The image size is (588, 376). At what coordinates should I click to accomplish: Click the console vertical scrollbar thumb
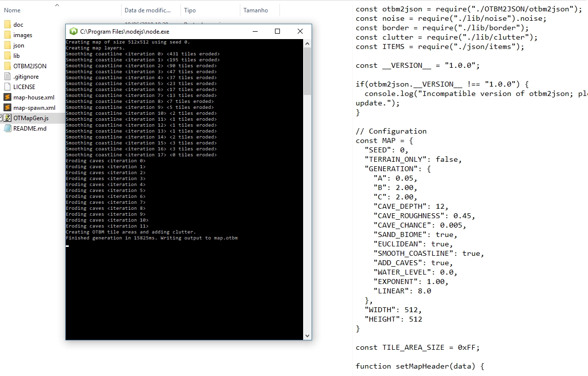[x=307, y=71]
